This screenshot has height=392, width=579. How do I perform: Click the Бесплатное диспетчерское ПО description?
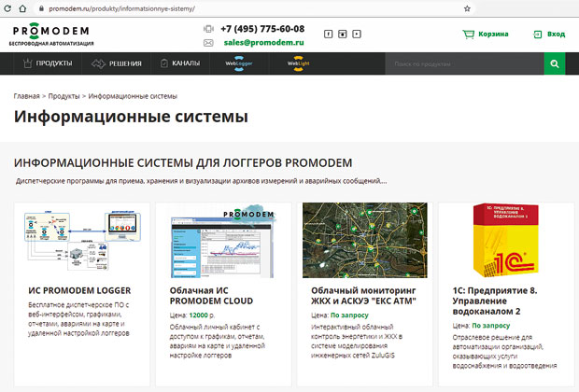[x=78, y=319]
